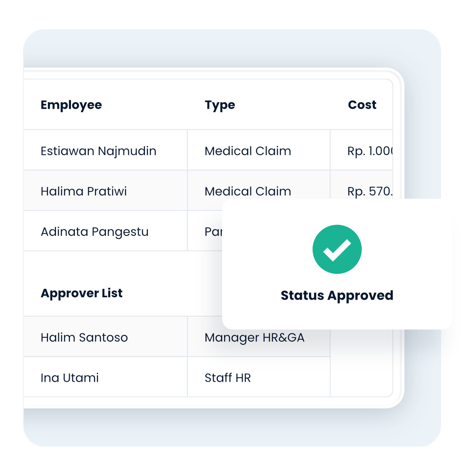Select the Cost column header
Screen dimensions: 476x476
coord(362,105)
